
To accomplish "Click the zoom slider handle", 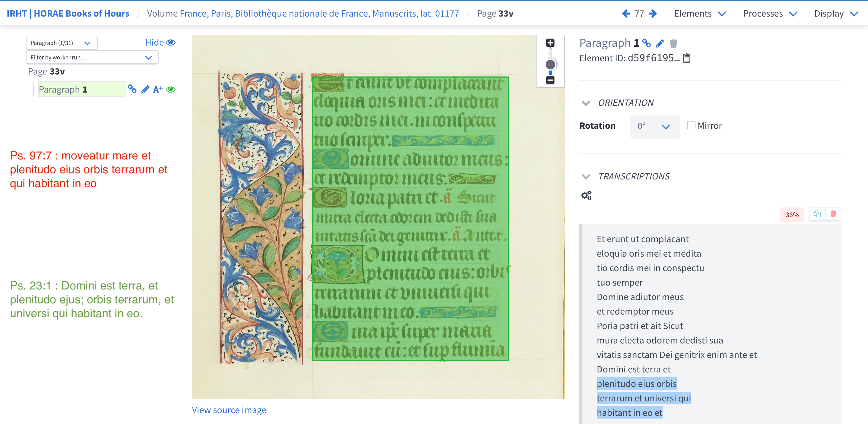I will (550, 64).
